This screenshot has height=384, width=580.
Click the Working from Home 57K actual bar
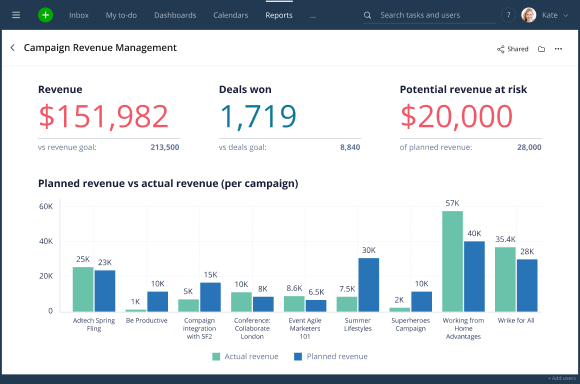coord(452,261)
